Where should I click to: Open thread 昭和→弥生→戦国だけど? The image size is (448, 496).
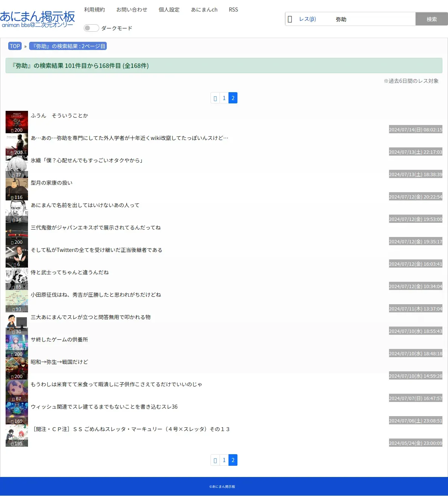[59, 362]
